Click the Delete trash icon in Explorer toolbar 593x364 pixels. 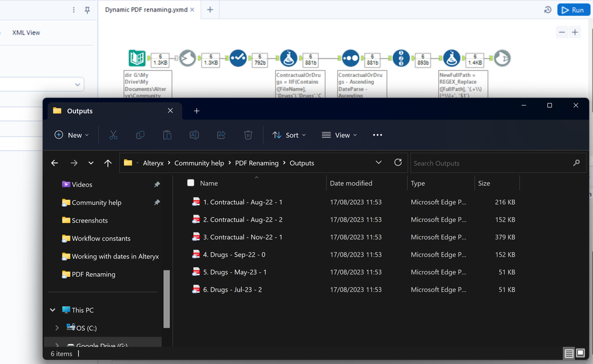pyautogui.click(x=248, y=135)
